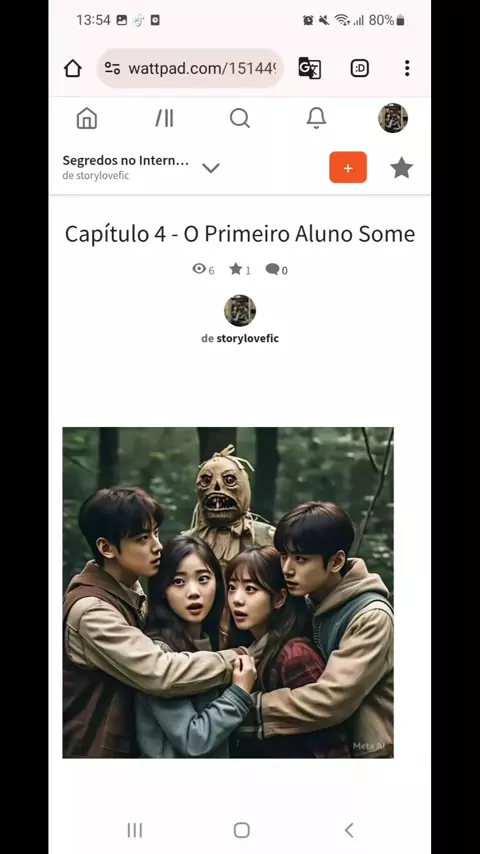
Task: Open the browser three-dot menu
Action: pyautogui.click(x=406, y=68)
